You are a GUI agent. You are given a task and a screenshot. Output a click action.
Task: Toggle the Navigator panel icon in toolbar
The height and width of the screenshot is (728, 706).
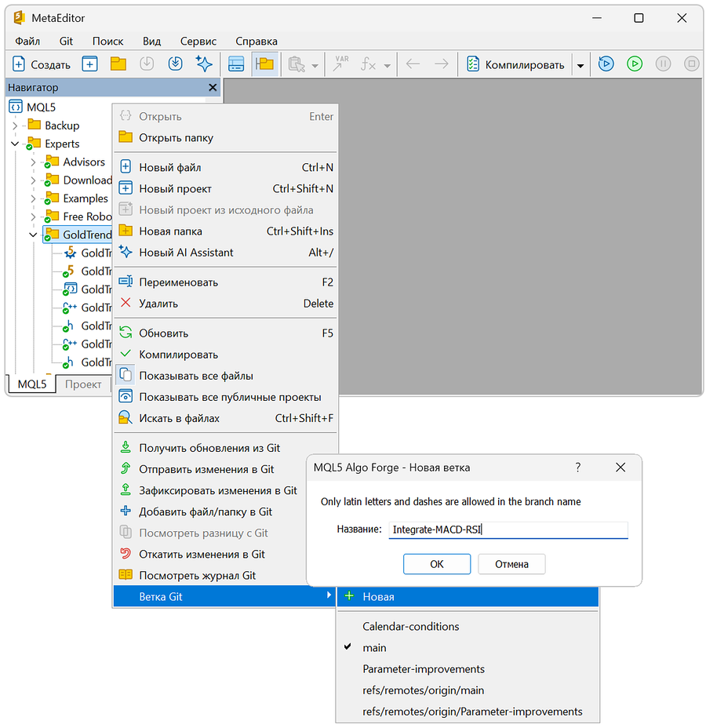[264, 64]
